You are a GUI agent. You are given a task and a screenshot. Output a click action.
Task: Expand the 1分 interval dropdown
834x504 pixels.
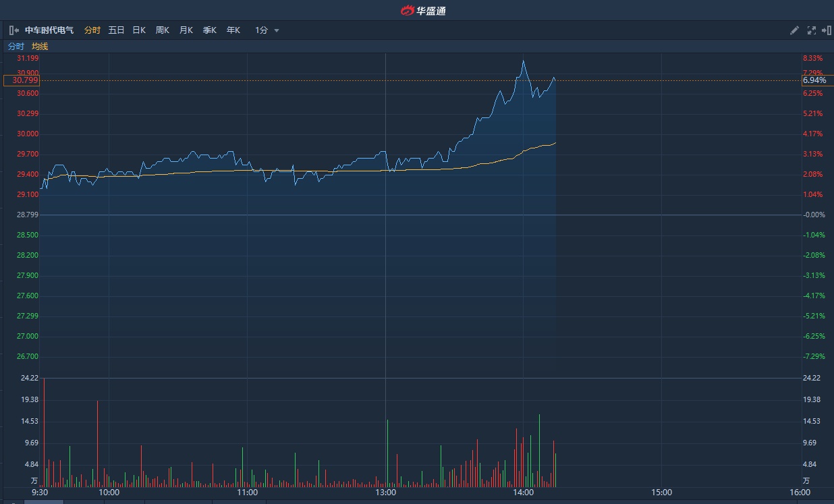point(267,30)
